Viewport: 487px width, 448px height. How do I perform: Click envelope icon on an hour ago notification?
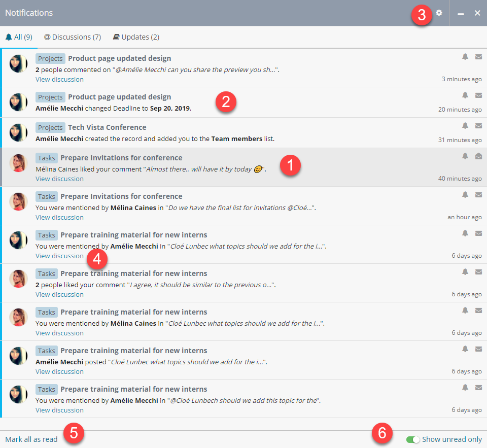pos(478,195)
